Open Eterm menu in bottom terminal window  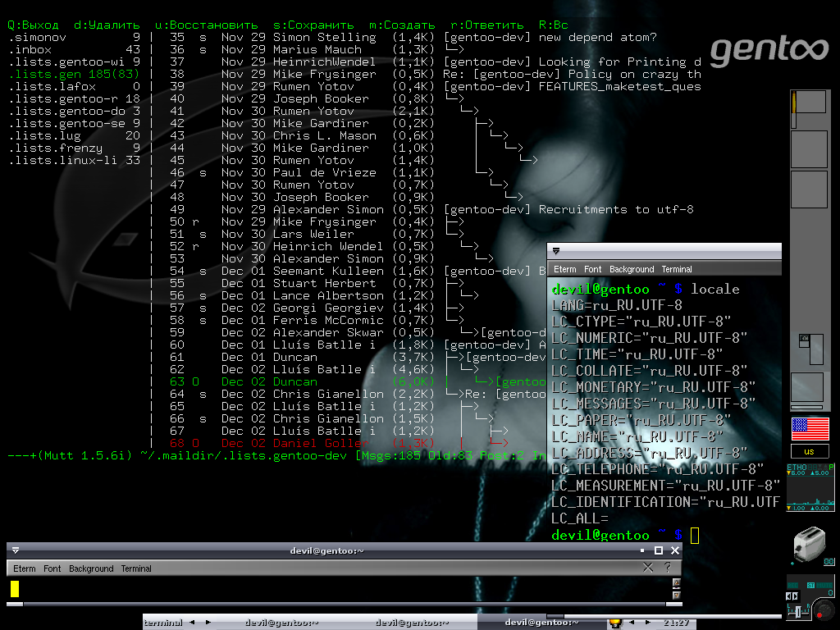tap(24, 568)
